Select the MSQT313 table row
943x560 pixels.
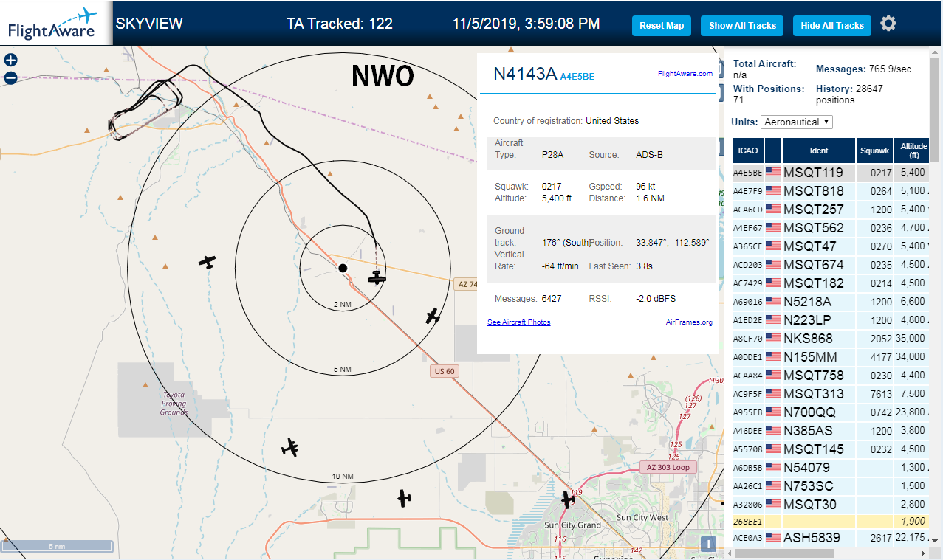click(x=830, y=394)
